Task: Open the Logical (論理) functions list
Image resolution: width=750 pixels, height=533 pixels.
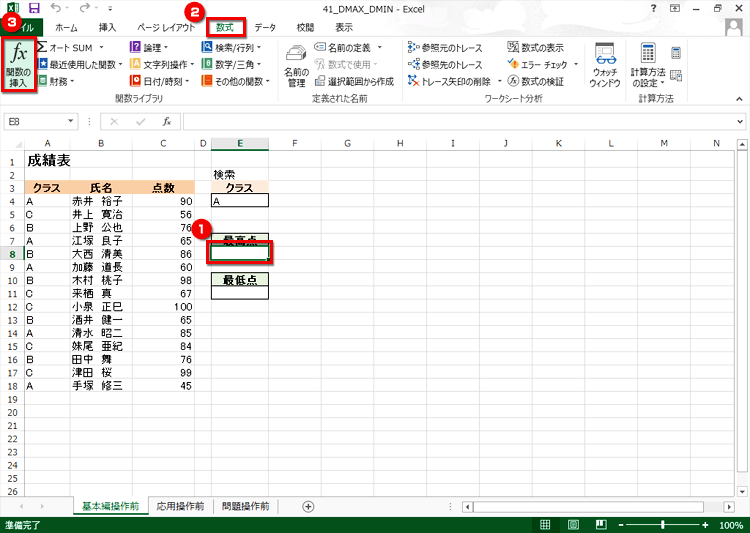Action: pyautogui.click(x=149, y=47)
